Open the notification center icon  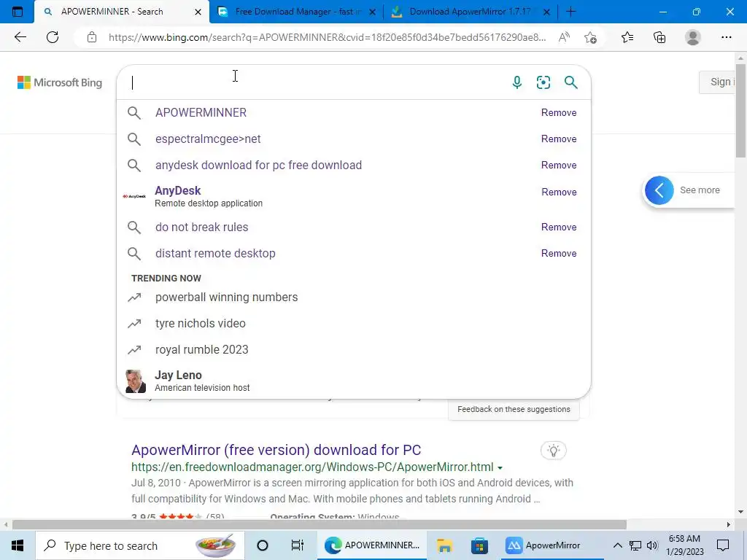[723, 545]
